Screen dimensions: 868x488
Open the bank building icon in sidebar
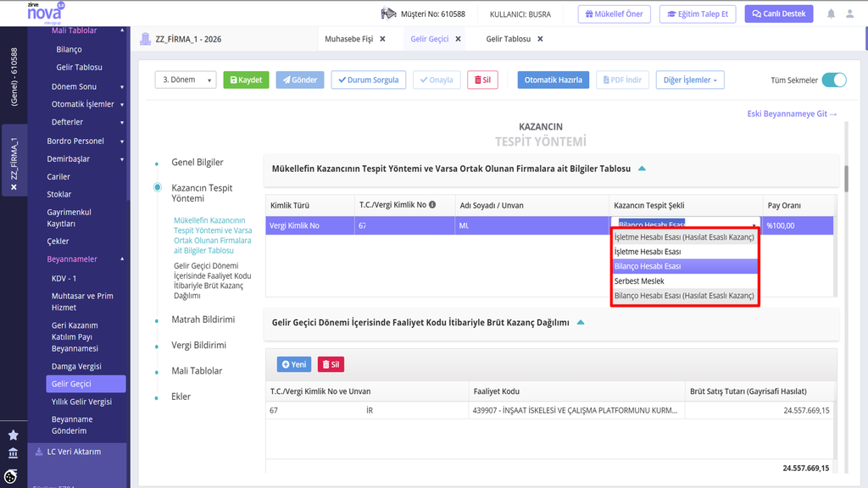(x=14, y=453)
